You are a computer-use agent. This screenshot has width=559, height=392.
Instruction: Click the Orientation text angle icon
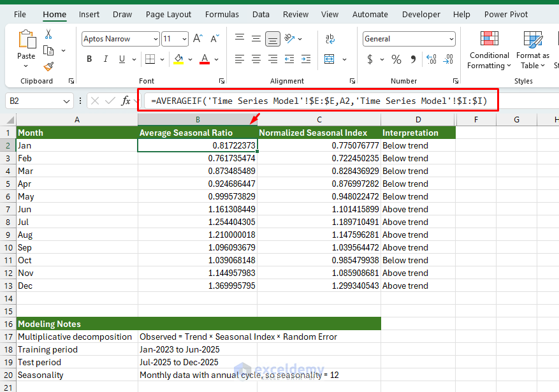pos(289,38)
